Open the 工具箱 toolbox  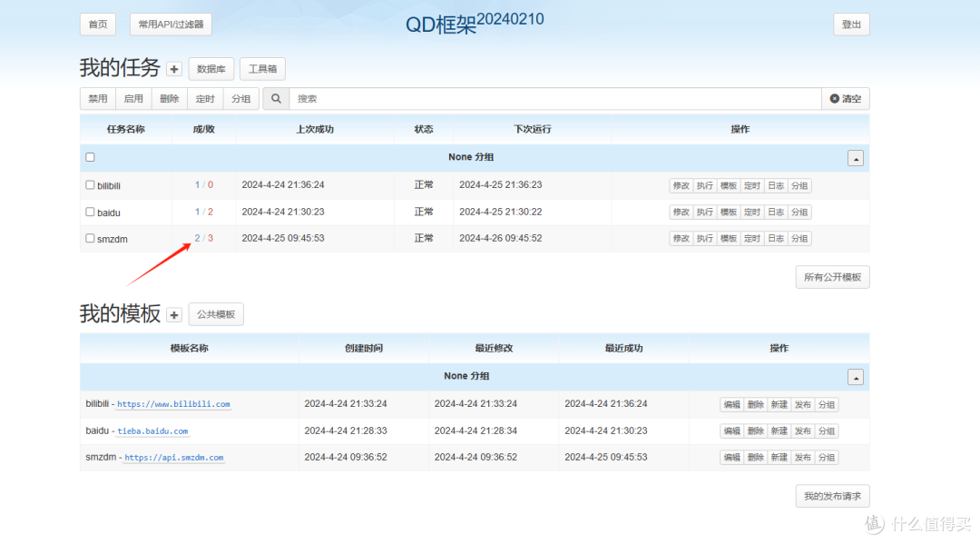tap(262, 69)
